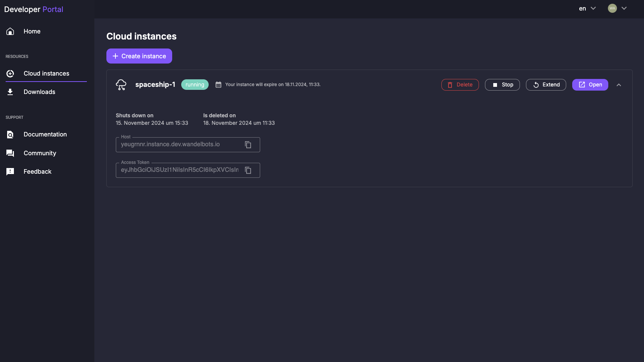Click the Feedback exclamation icon

(10, 171)
